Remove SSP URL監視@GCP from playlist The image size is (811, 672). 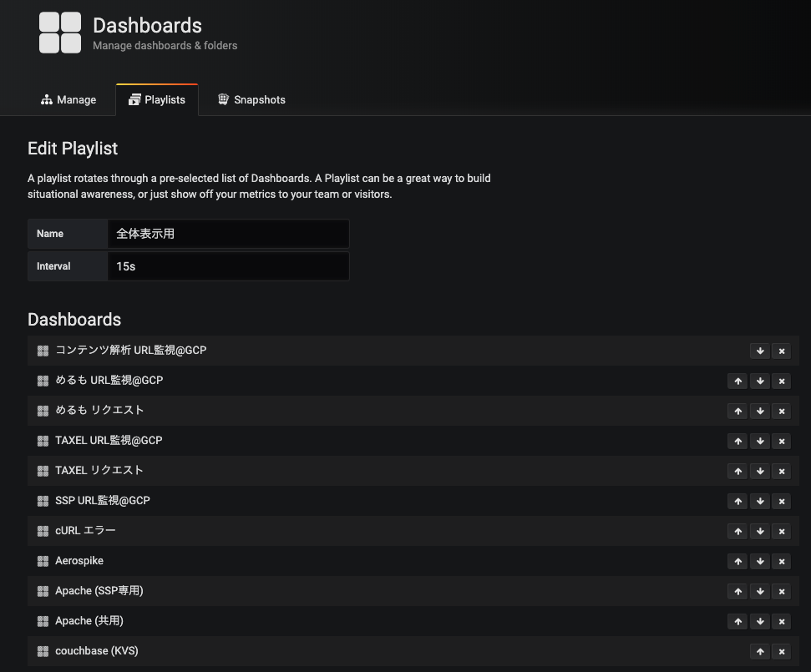coord(782,502)
